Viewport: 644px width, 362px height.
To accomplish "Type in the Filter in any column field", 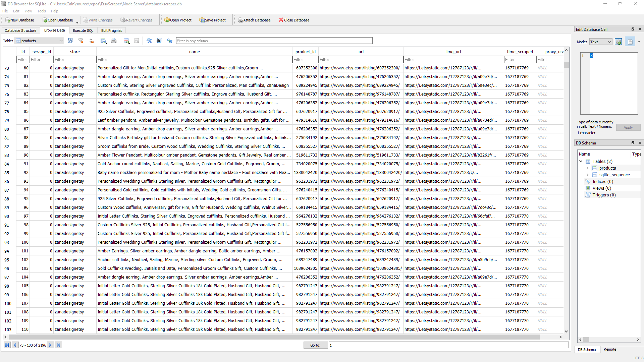I will coord(274,41).
